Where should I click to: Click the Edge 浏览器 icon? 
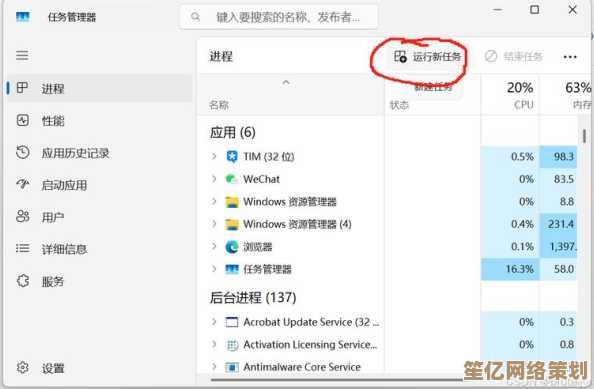click(231, 247)
